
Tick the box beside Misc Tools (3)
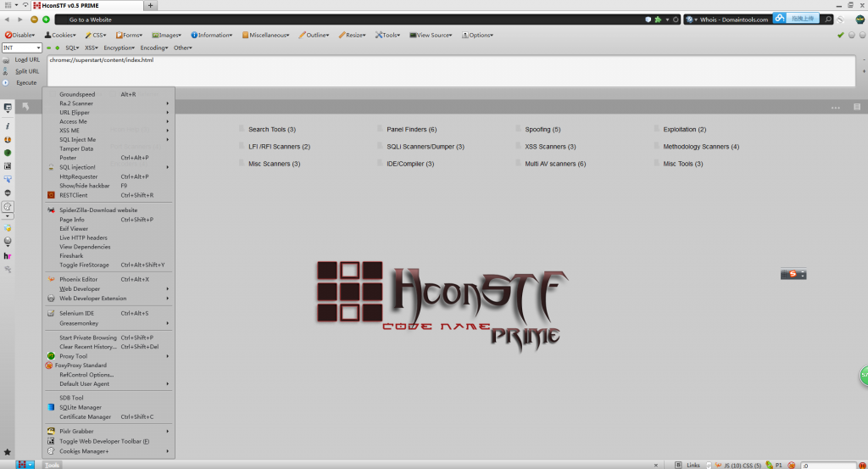pyautogui.click(x=657, y=163)
